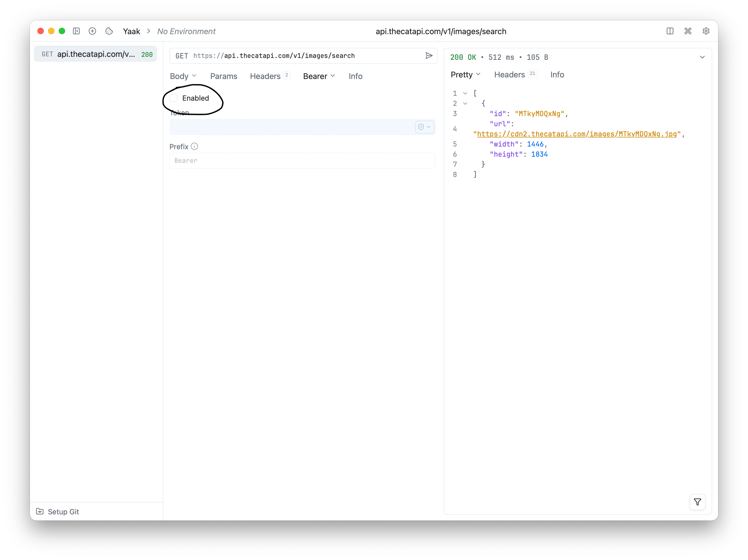Toggle the sidebar panel icon
748x560 pixels.
click(x=76, y=31)
